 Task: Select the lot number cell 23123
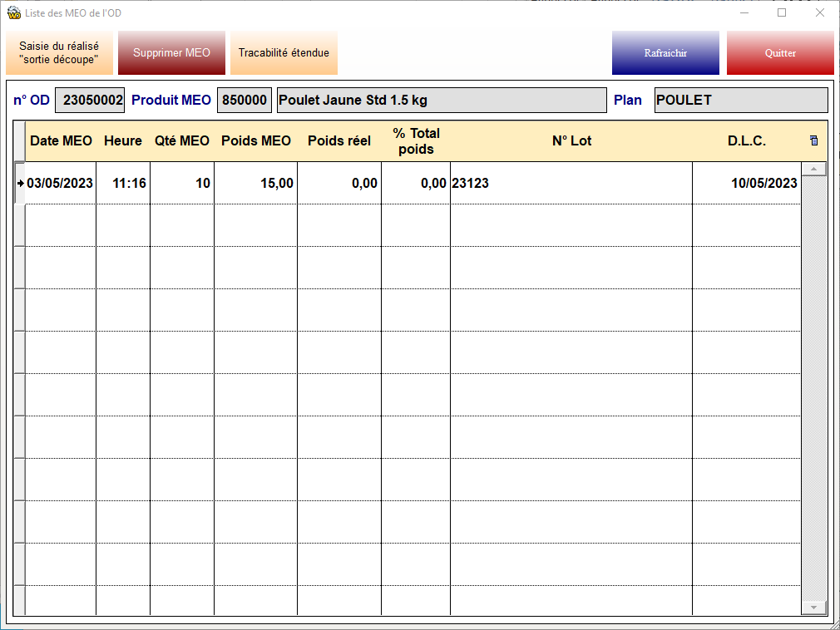571,184
